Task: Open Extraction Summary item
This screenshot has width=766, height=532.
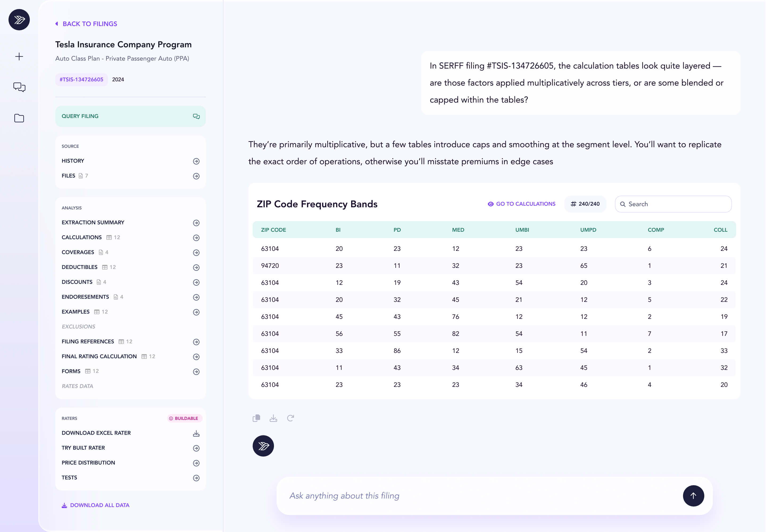Action: click(93, 222)
